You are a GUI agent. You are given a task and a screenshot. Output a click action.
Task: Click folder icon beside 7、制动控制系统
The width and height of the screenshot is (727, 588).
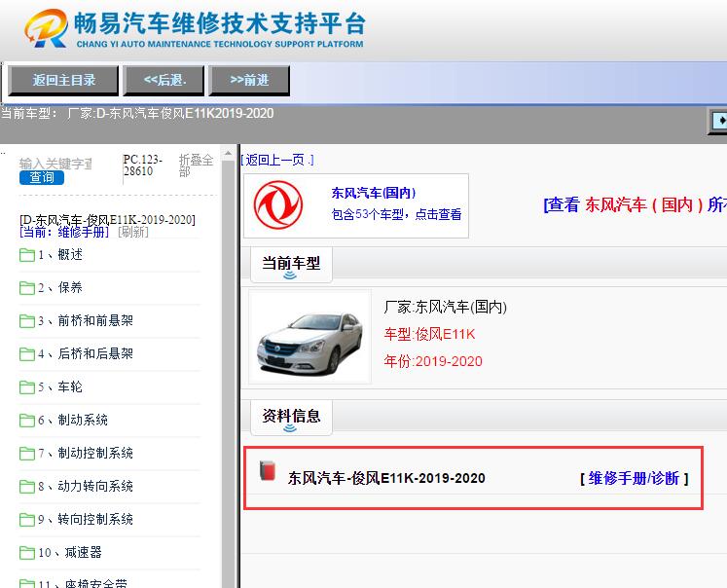[27, 454]
